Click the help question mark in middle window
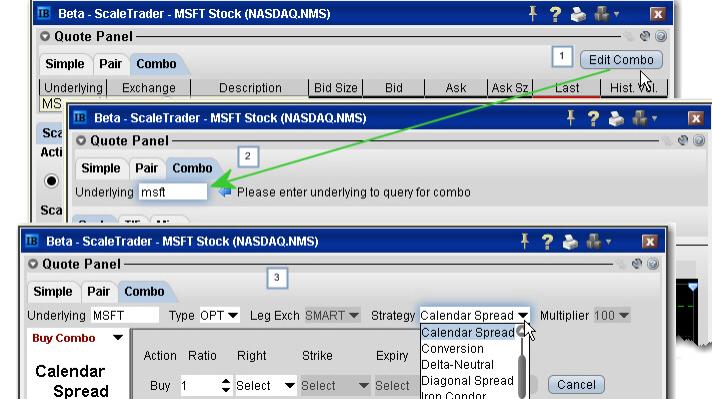 593,118
